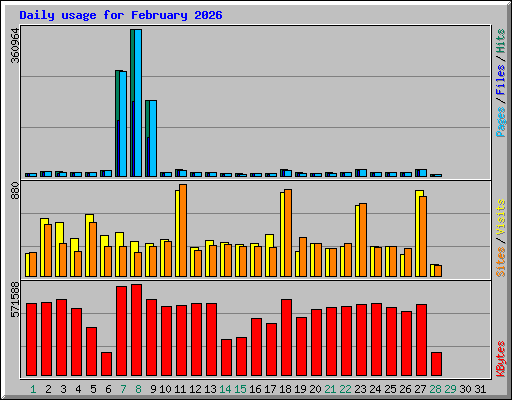
Task: Click day 26 label on the x-axis
Action: coord(405,389)
